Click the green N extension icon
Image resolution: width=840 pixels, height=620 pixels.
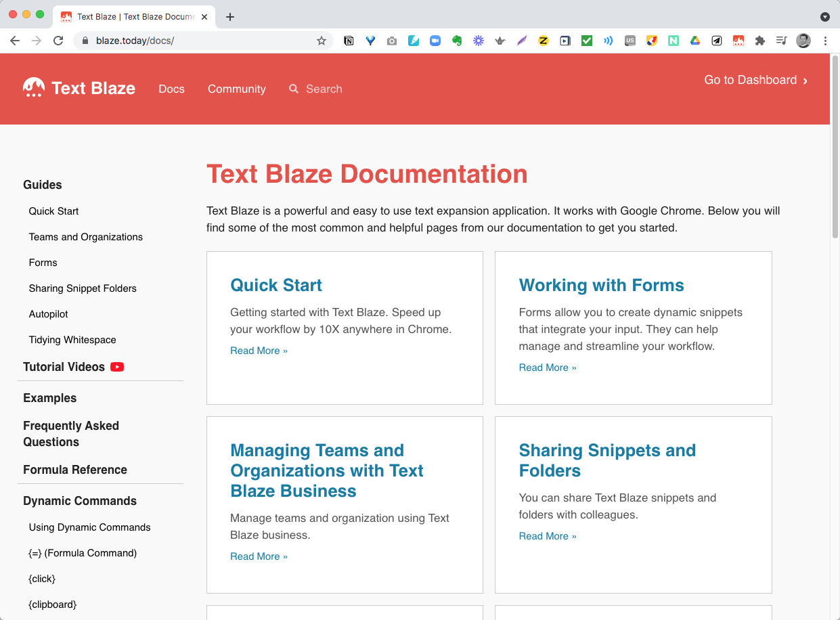coord(673,41)
